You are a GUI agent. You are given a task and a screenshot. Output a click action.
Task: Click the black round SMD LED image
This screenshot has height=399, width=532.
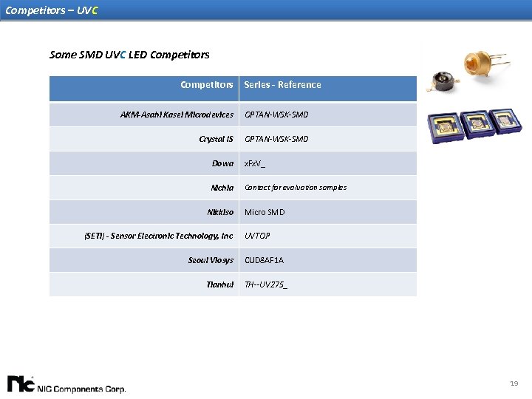click(443, 81)
